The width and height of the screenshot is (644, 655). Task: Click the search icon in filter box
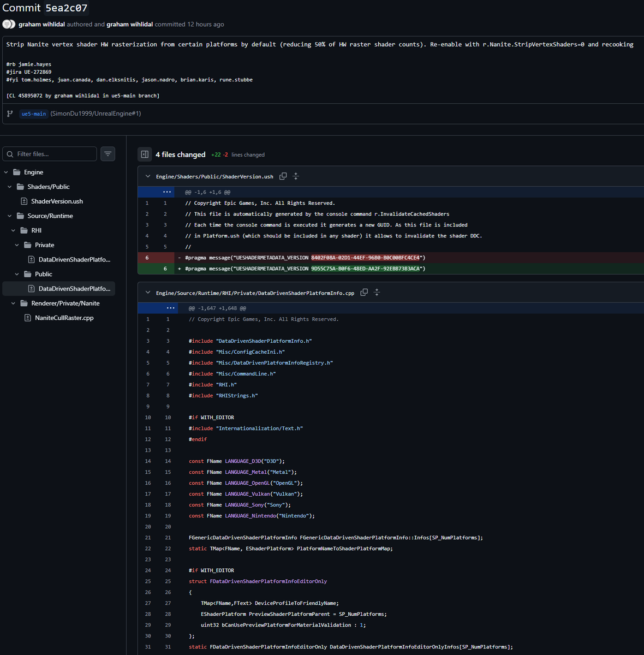pos(10,154)
